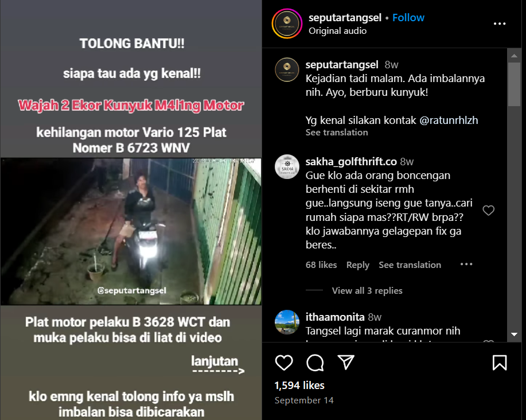The height and width of the screenshot is (420, 526).
Task: Open the seputartangsel profile picture in the header
Action: [287, 24]
